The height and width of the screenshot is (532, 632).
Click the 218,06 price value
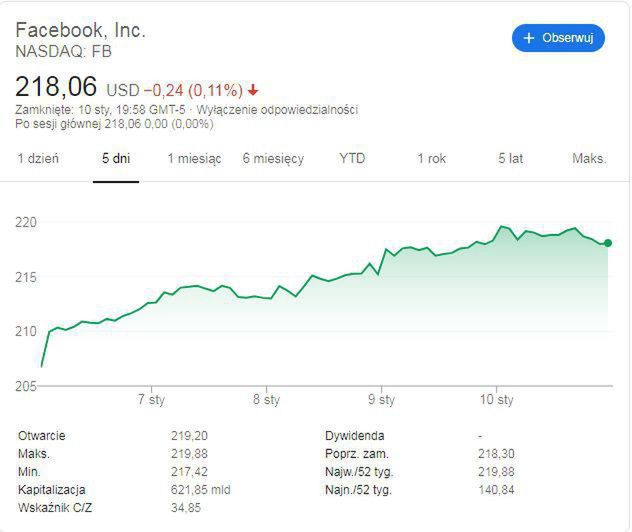tap(56, 86)
